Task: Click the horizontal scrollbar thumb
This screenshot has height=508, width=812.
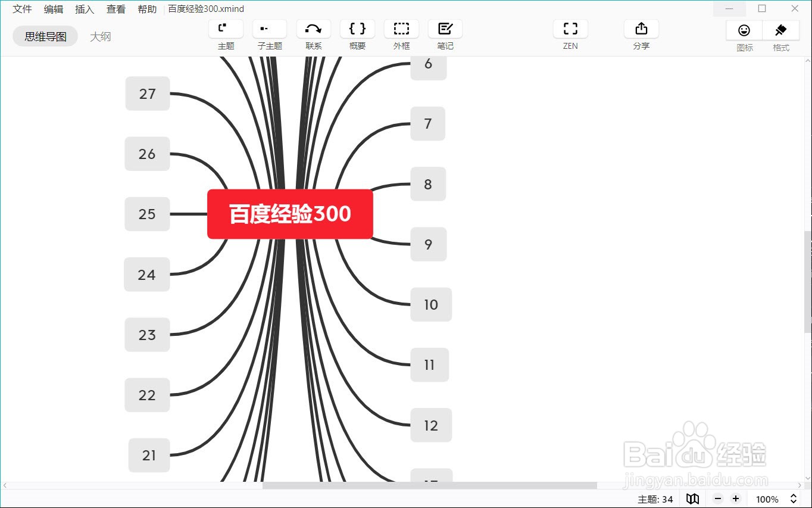Action: (429, 485)
